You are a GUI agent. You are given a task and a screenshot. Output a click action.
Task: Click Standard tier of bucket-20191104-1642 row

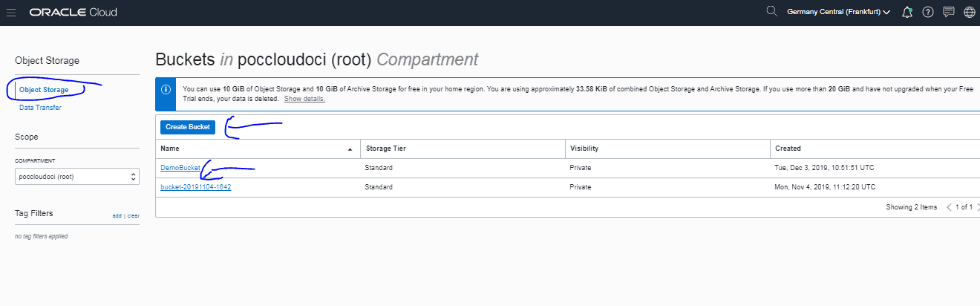tap(379, 187)
